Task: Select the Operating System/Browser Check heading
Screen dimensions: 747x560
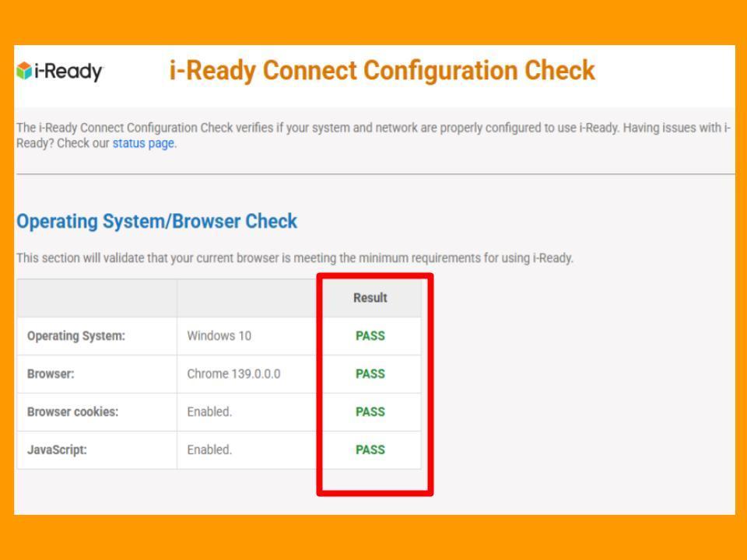Action: point(156,222)
